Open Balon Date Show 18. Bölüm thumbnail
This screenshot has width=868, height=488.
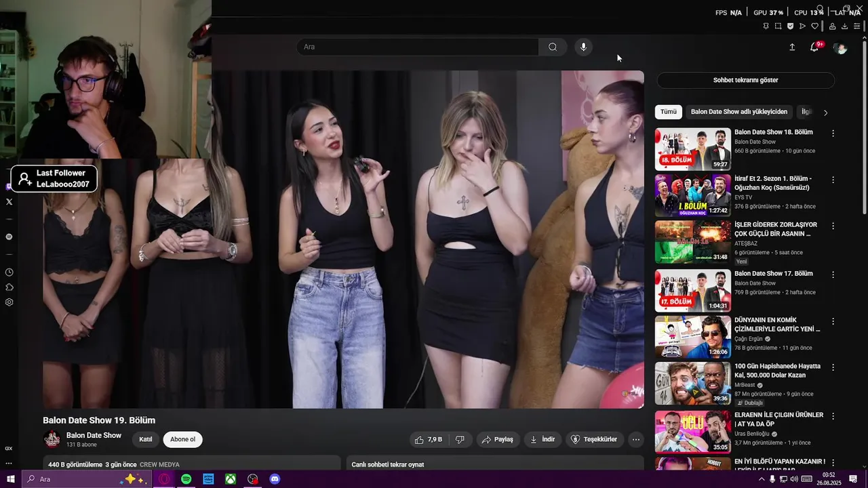(692, 149)
